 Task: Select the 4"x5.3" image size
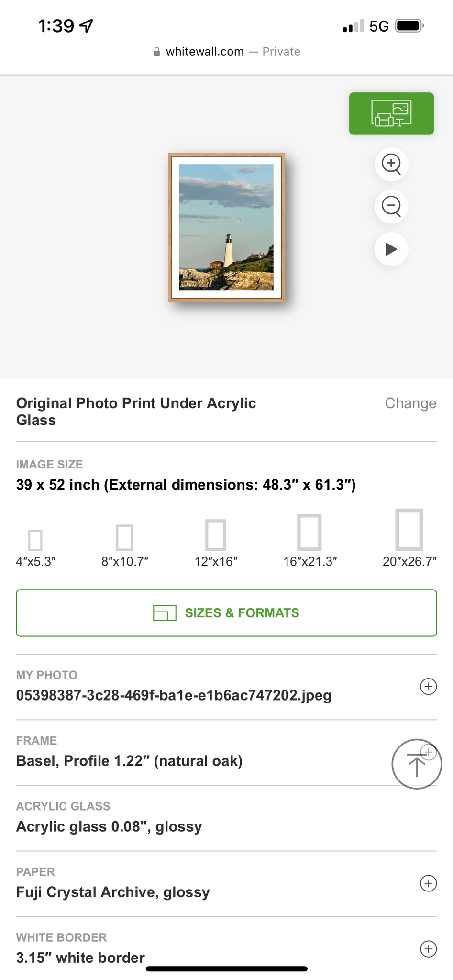coord(35,541)
